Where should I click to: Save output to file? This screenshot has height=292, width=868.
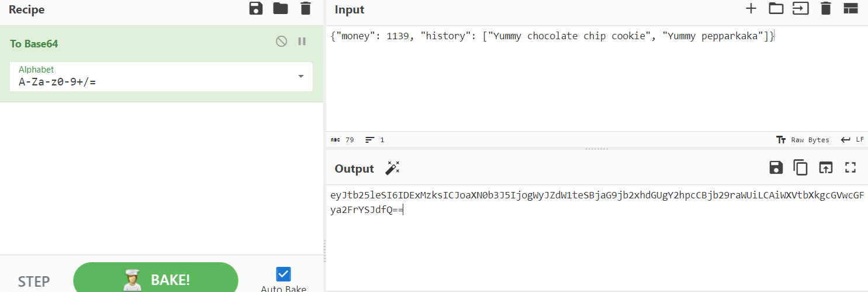pyautogui.click(x=776, y=168)
